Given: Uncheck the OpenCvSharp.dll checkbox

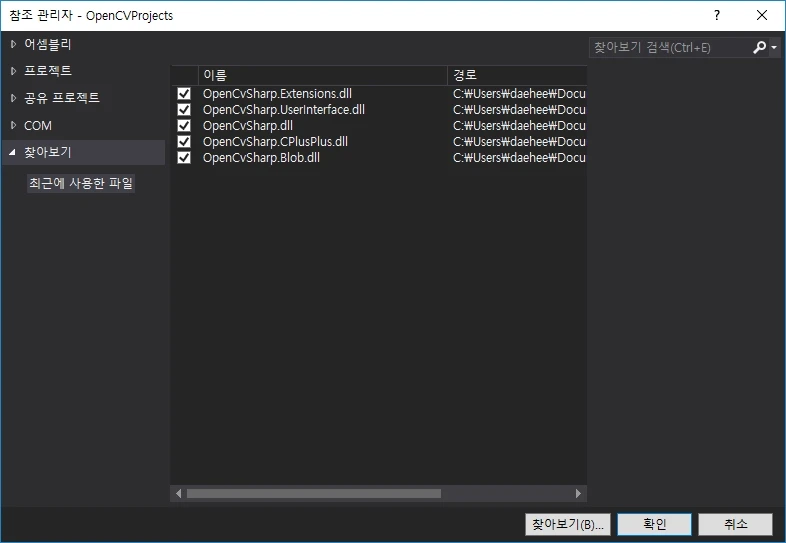Looking at the screenshot, I should (184, 126).
